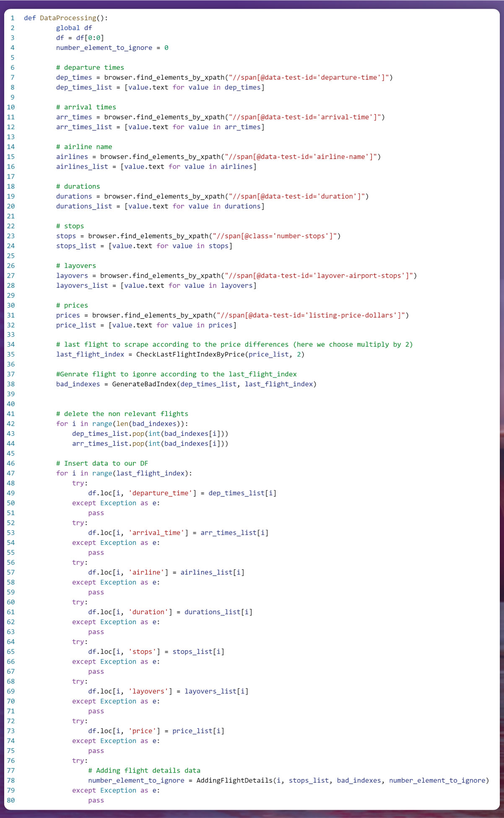The height and width of the screenshot is (818, 504).
Task: Click the "try:" keyword on line 48
Action: [80, 484]
